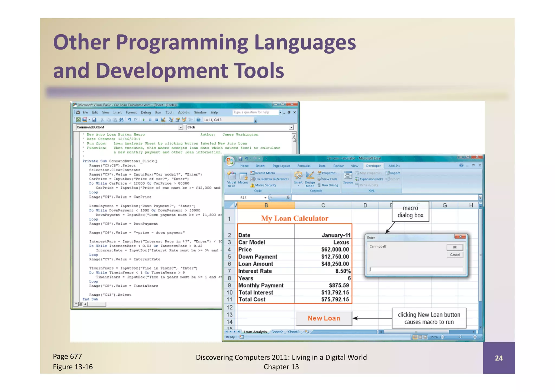Viewport: 555px width, 392px height.
Task: Click Design Mode in Controls group
Action: 310,179
